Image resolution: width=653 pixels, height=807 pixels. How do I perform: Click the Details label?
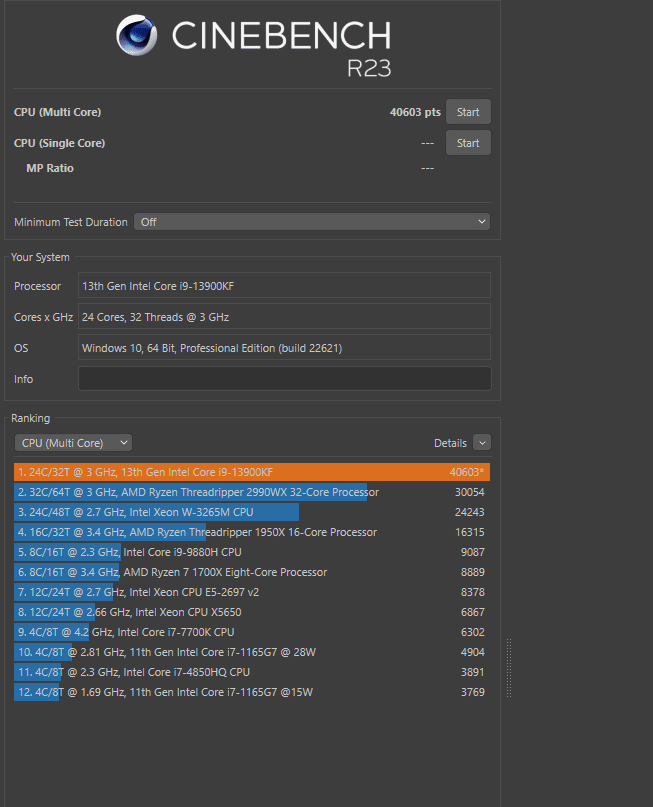(450, 443)
